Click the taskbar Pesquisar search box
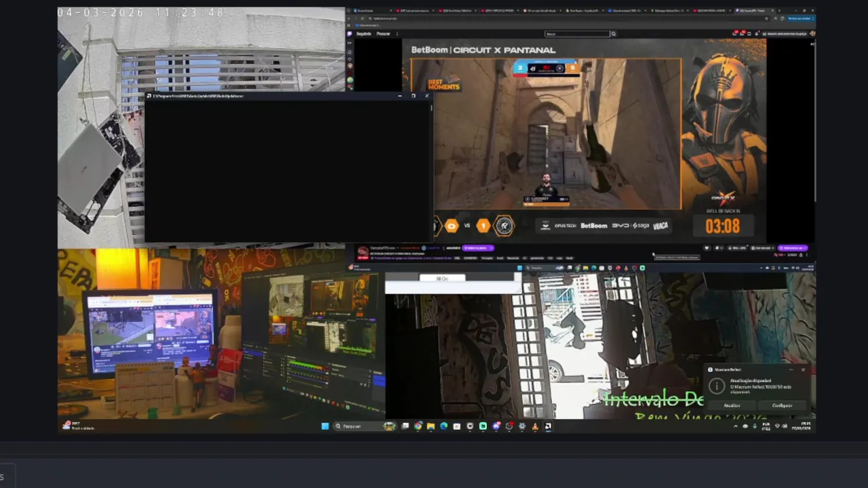This screenshot has width=868, height=488. (365, 426)
